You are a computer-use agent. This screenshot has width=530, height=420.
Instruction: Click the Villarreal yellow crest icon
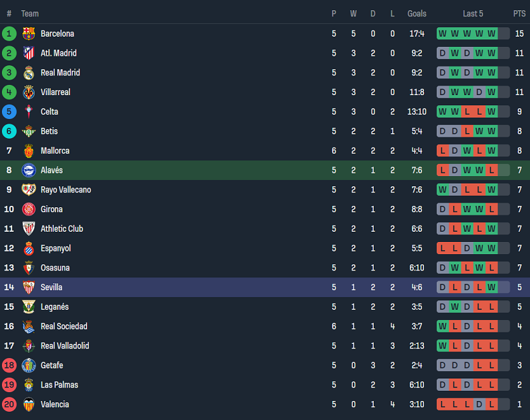pos(29,92)
